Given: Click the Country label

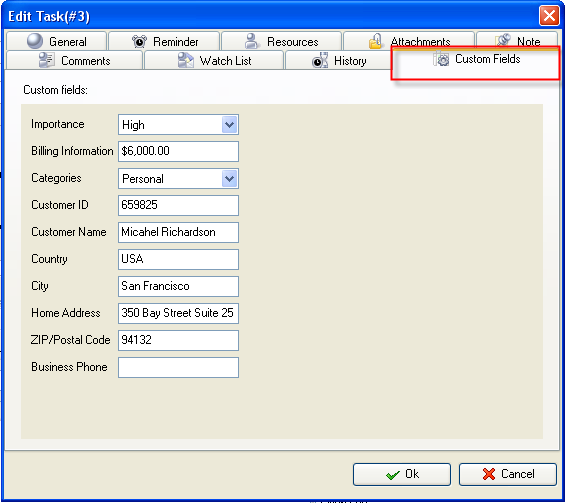Looking at the screenshot, I should [x=49, y=259].
